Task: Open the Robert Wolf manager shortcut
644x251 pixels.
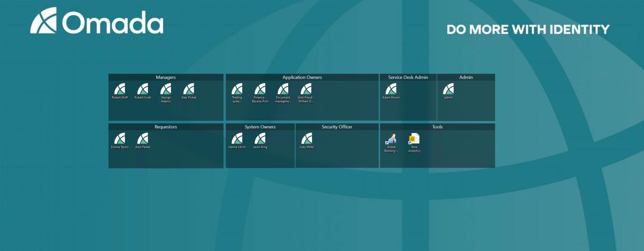Action: tap(120, 91)
